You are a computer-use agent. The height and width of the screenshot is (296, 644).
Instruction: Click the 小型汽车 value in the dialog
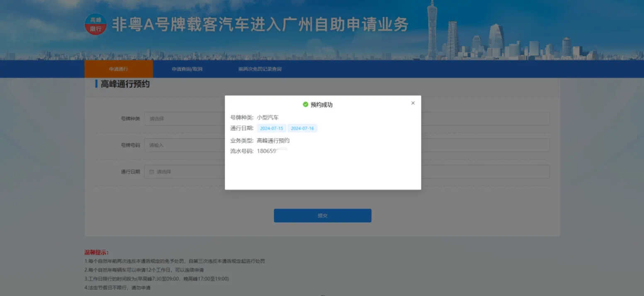pos(268,118)
